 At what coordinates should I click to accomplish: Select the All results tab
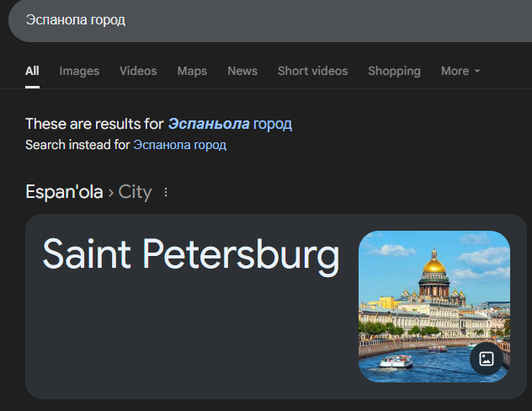click(32, 71)
